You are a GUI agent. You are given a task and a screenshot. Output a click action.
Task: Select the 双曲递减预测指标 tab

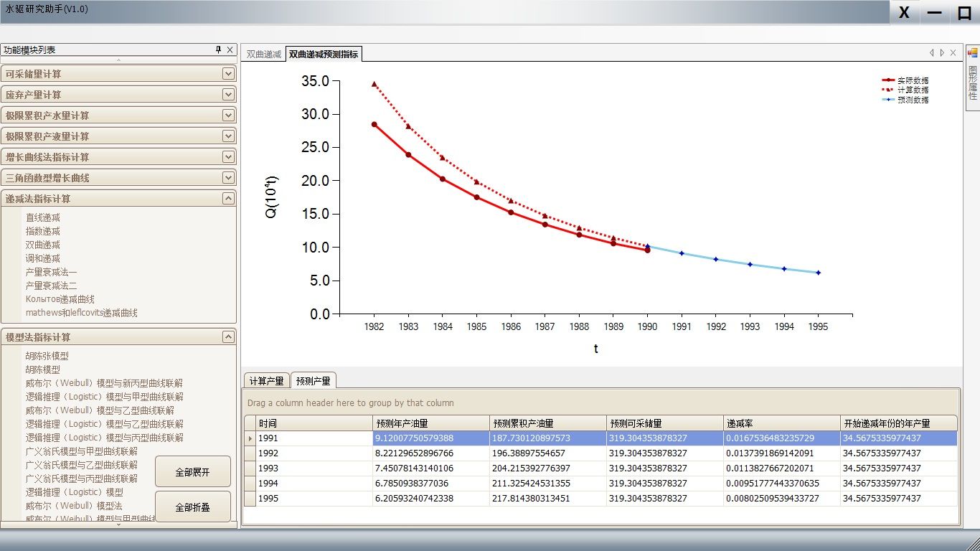[324, 54]
